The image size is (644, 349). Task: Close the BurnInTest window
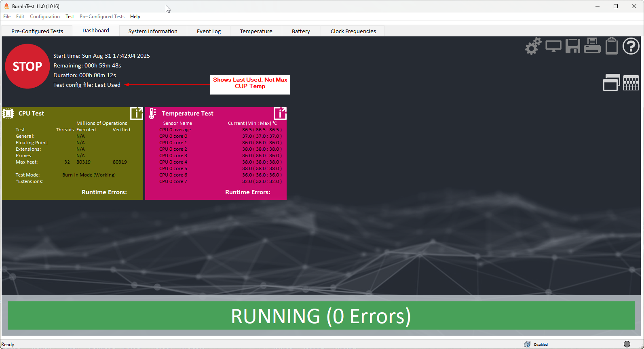pyautogui.click(x=634, y=6)
